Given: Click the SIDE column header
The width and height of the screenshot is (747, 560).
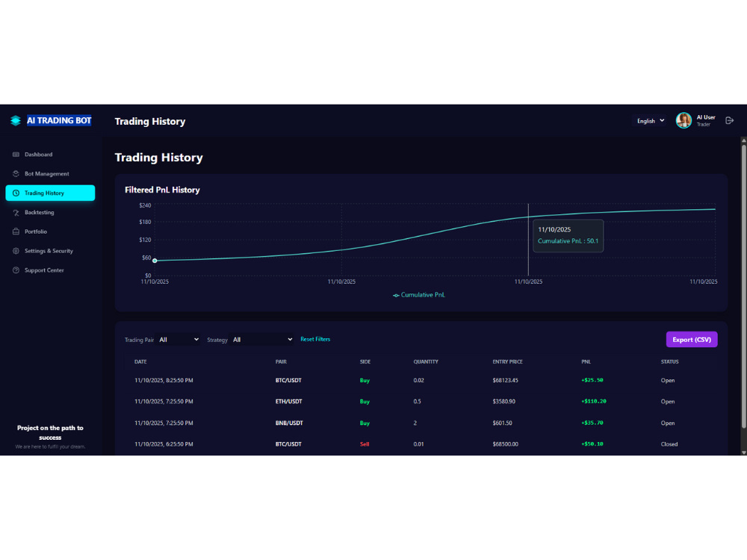Looking at the screenshot, I should pos(365,362).
